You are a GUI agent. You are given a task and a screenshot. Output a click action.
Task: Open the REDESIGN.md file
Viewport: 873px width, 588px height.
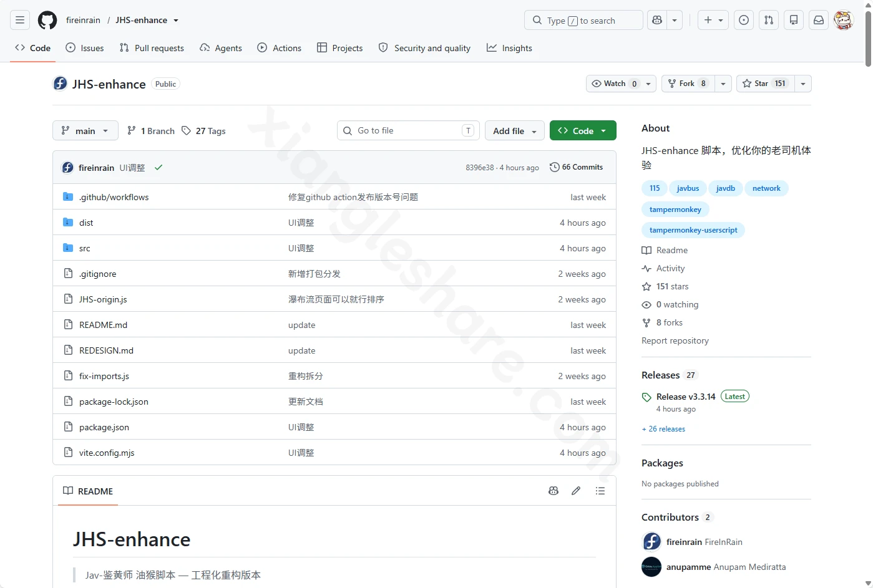click(x=106, y=350)
